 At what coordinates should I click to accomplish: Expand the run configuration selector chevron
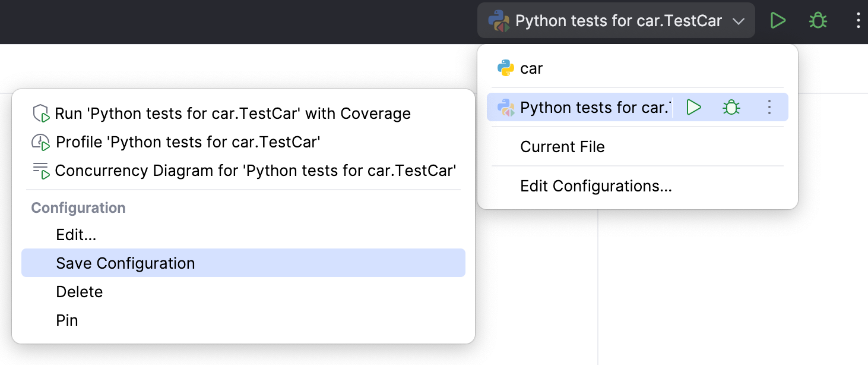click(739, 21)
